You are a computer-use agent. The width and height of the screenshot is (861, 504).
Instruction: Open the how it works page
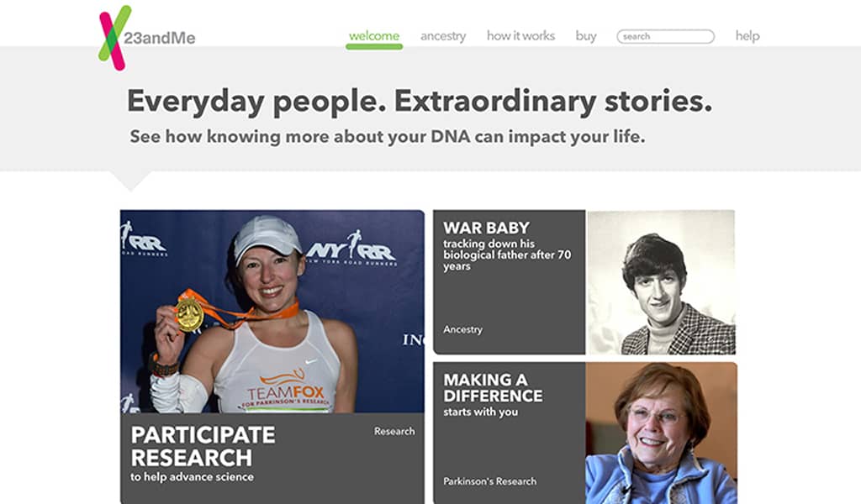(520, 36)
